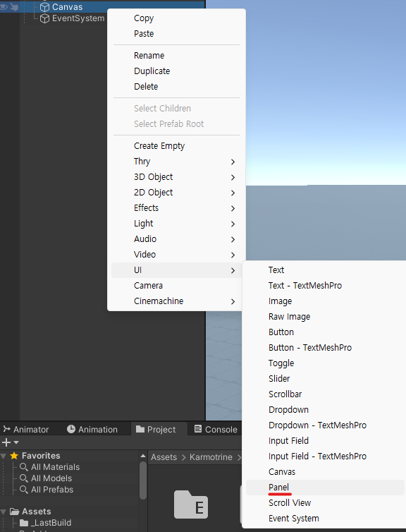Switch to the Console tab
Image resolution: width=406 pixels, height=532 pixels.
(216, 429)
